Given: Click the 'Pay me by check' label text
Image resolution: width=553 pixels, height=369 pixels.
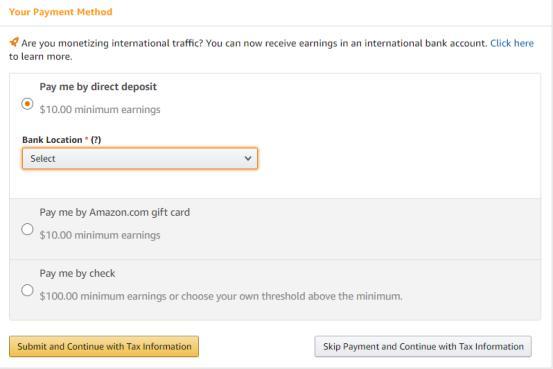Looking at the screenshot, I should [77, 273].
